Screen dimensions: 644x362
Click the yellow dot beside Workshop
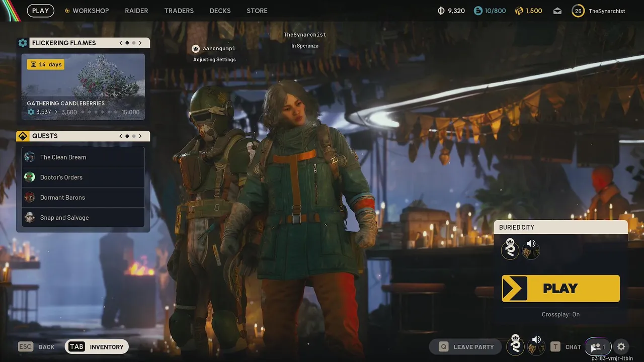[67, 11]
